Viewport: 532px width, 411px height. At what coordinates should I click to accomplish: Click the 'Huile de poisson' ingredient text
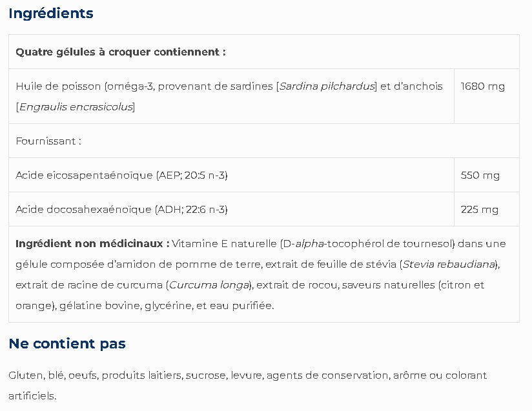coord(58,86)
